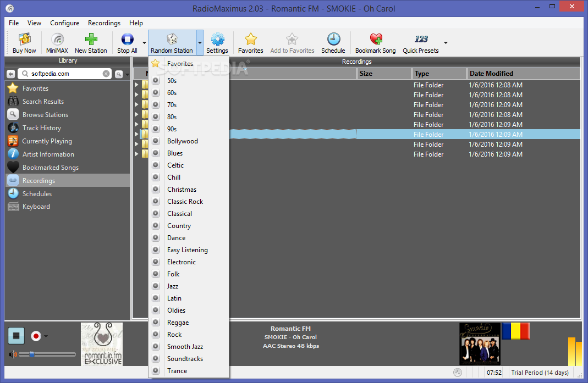Screen dimensions: 588x383
Task: Stop playback with the square stop button
Action: 16,336
